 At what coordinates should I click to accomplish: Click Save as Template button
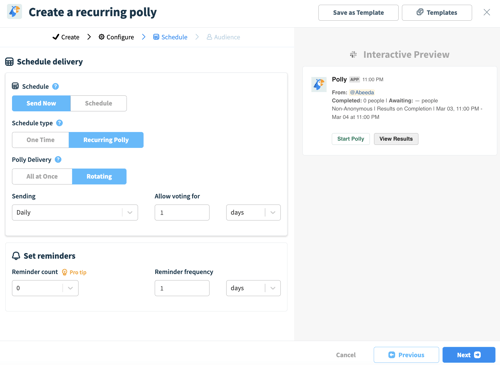358,13
